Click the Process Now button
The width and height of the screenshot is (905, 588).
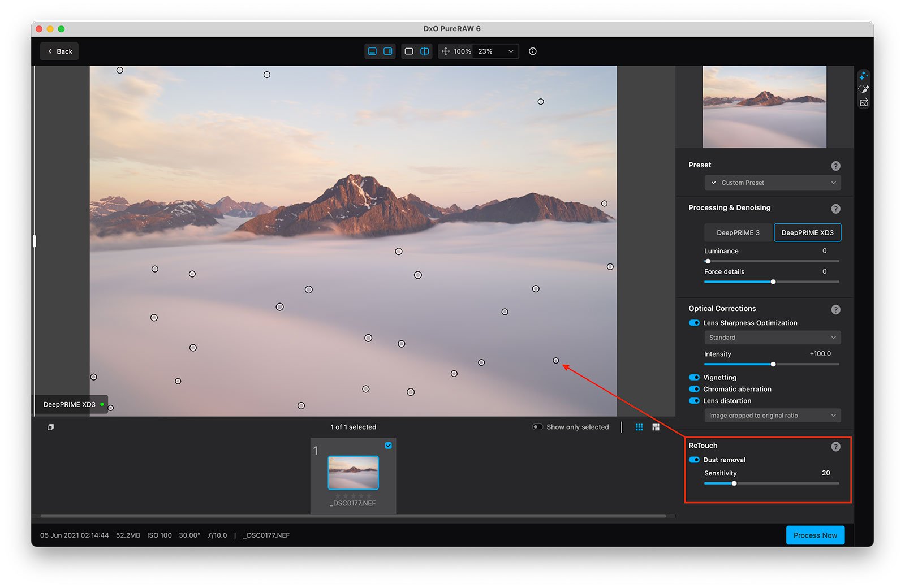click(x=815, y=535)
